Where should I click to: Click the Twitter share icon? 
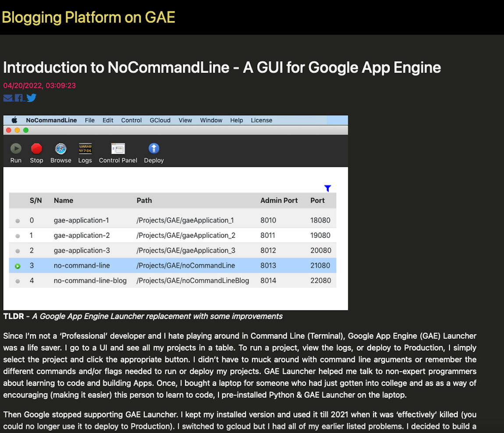pyautogui.click(x=31, y=98)
